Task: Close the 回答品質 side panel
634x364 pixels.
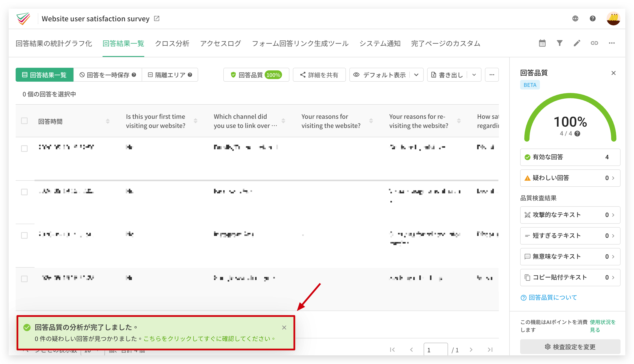Action: pos(613,73)
